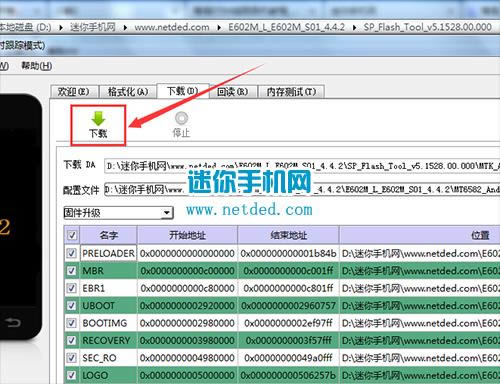Click the BOOTIMG location path cell
This screenshot has width=500, height=384.
click(x=420, y=323)
